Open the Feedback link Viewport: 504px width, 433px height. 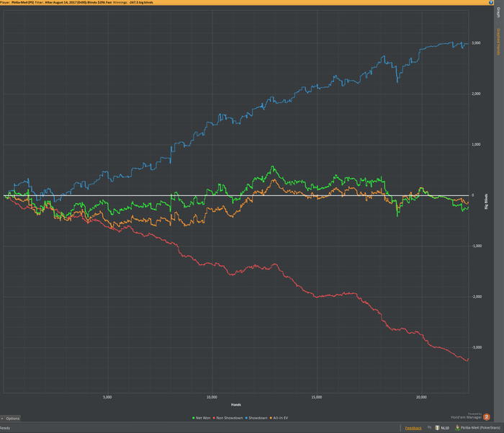click(413, 428)
